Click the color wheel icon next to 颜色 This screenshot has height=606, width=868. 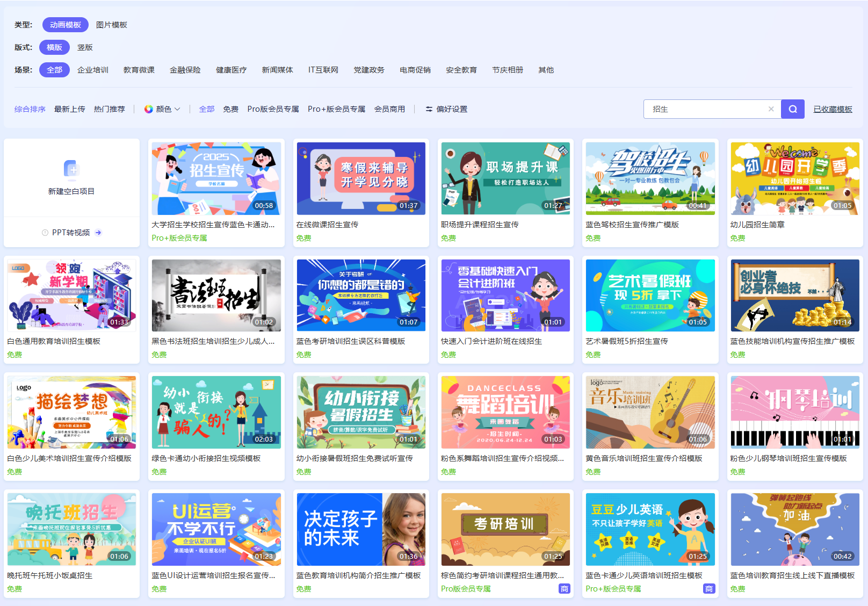(x=149, y=109)
